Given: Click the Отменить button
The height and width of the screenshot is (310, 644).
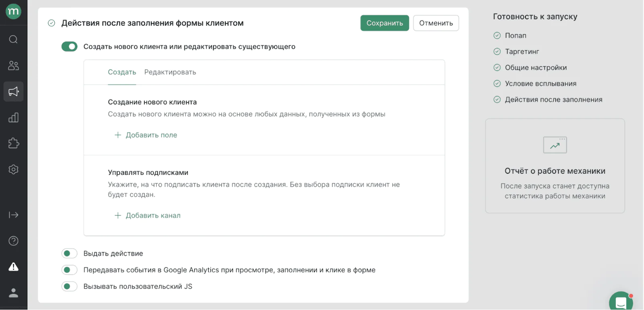Looking at the screenshot, I should click(436, 23).
